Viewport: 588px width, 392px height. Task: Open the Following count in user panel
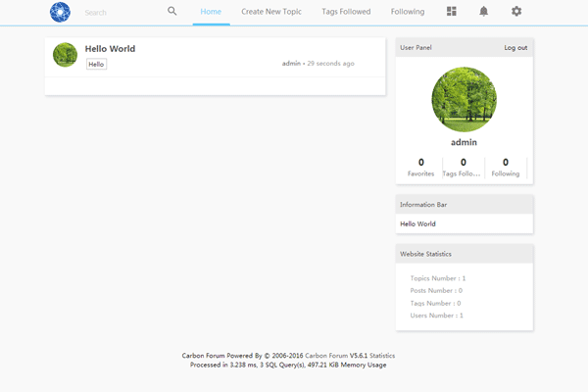pyautogui.click(x=506, y=167)
